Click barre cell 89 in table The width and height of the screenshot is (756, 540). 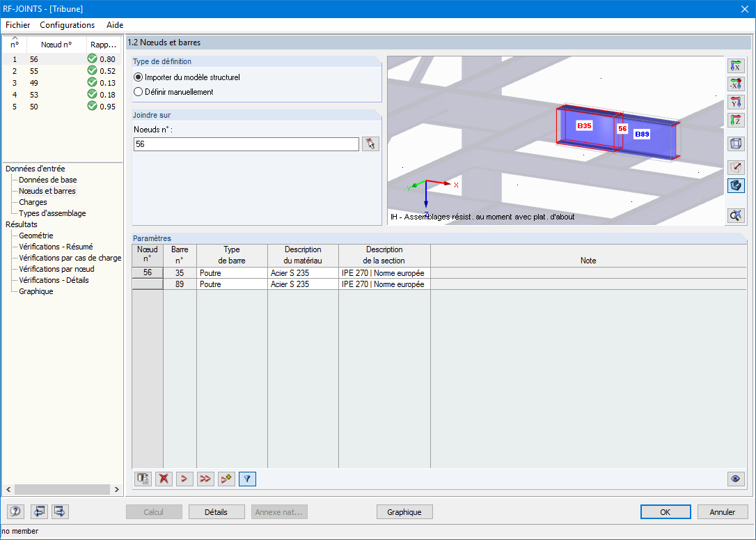tap(180, 284)
